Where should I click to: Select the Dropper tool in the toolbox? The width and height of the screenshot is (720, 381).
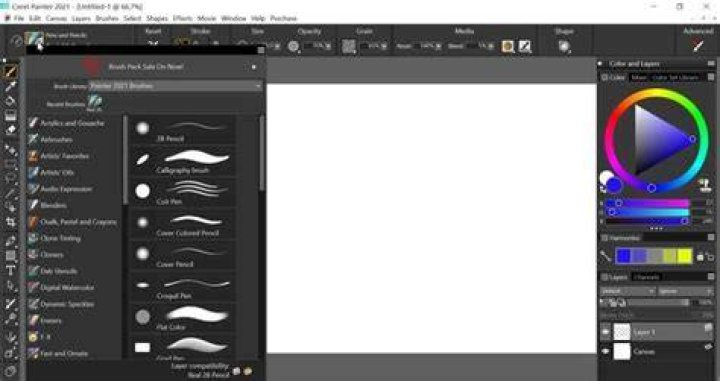coord(10,86)
